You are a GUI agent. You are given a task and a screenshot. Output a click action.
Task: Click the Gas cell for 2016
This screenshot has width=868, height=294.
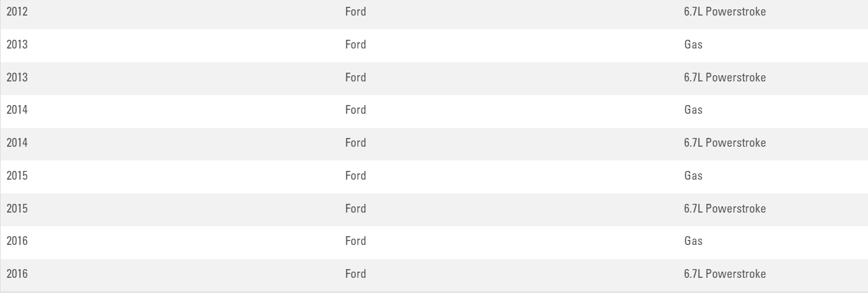693,241
